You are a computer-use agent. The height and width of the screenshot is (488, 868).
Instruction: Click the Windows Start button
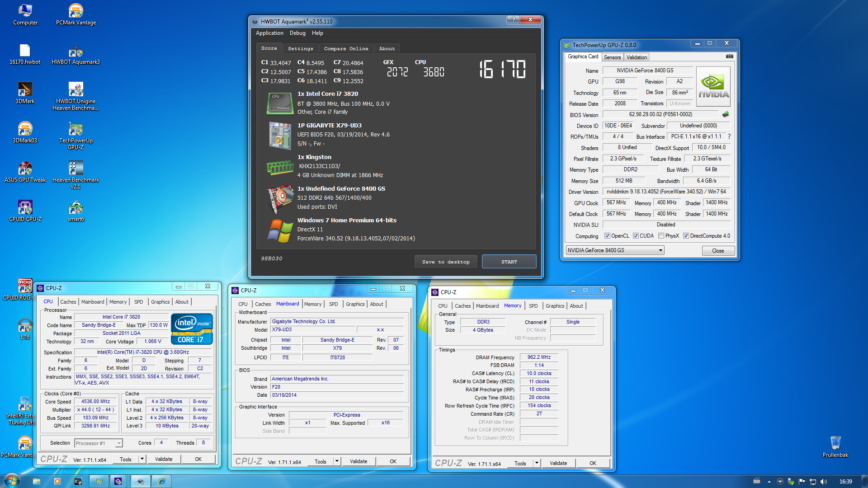(x=11, y=481)
